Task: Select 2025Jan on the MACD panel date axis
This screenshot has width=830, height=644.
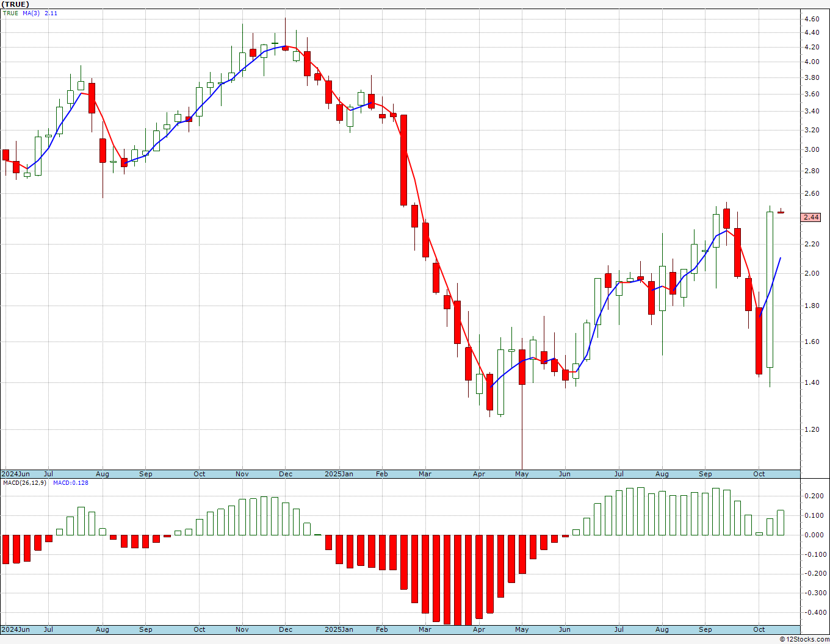Action: point(339,629)
